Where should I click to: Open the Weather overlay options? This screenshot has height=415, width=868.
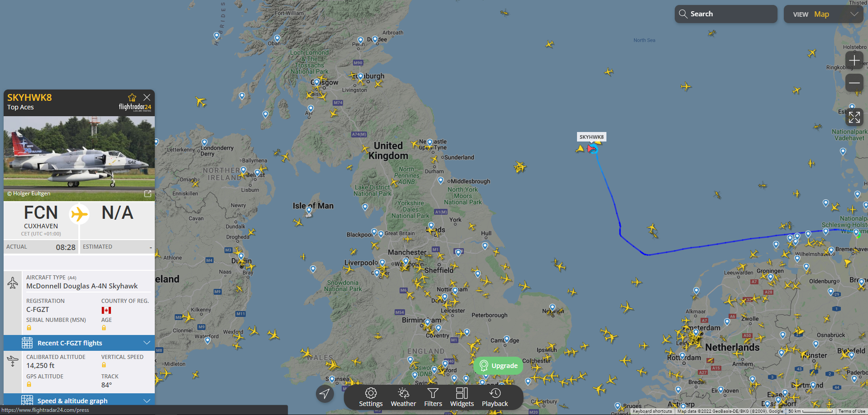click(x=403, y=397)
